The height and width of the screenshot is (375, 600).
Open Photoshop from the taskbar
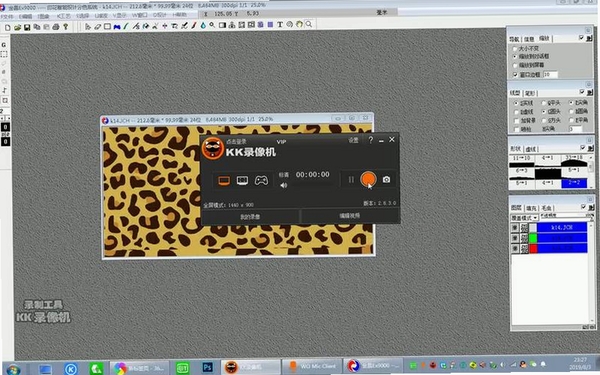tap(207, 368)
